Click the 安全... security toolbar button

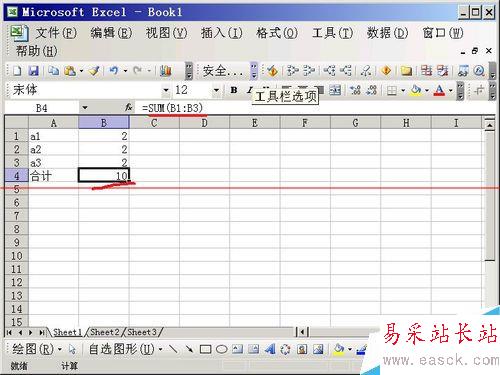(x=222, y=71)
